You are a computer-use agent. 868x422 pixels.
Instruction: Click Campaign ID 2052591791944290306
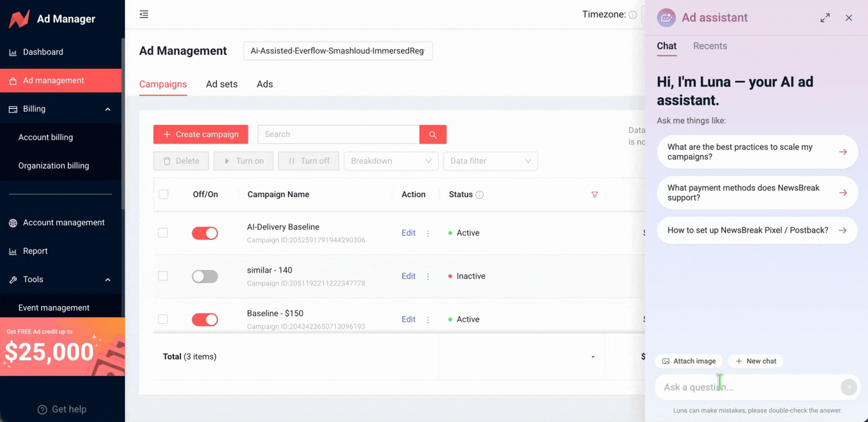pyautogui.click(x=306, y=240)
